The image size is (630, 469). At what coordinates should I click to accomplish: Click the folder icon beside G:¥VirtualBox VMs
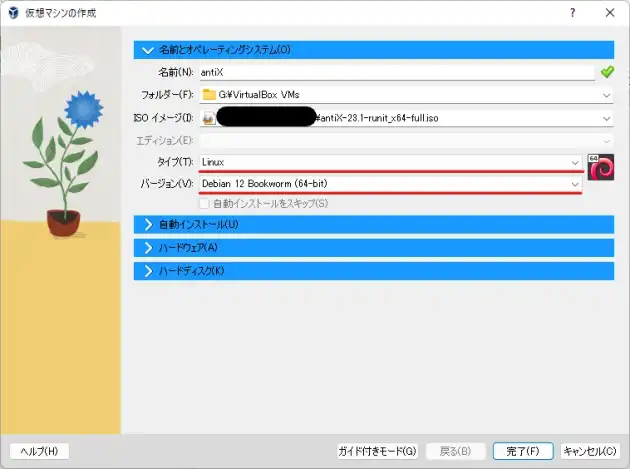[209, 95]
